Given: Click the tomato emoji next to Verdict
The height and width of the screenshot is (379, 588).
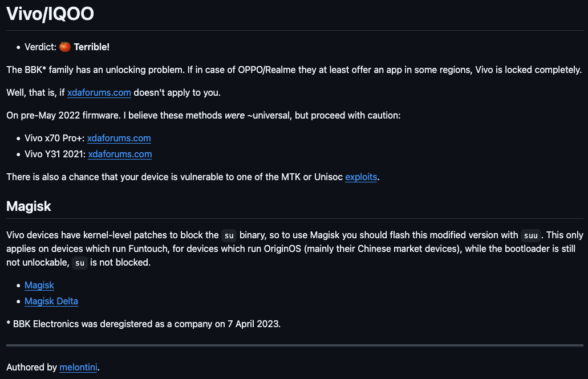Looking at the screenshot, I should coord(65,47).
